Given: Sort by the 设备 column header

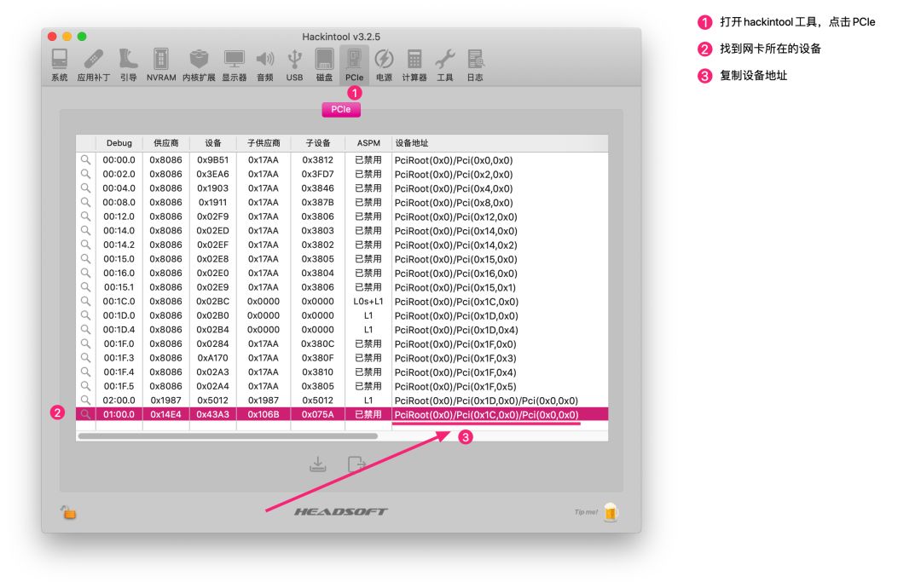Looking at the screenshot, I should 213,143.
